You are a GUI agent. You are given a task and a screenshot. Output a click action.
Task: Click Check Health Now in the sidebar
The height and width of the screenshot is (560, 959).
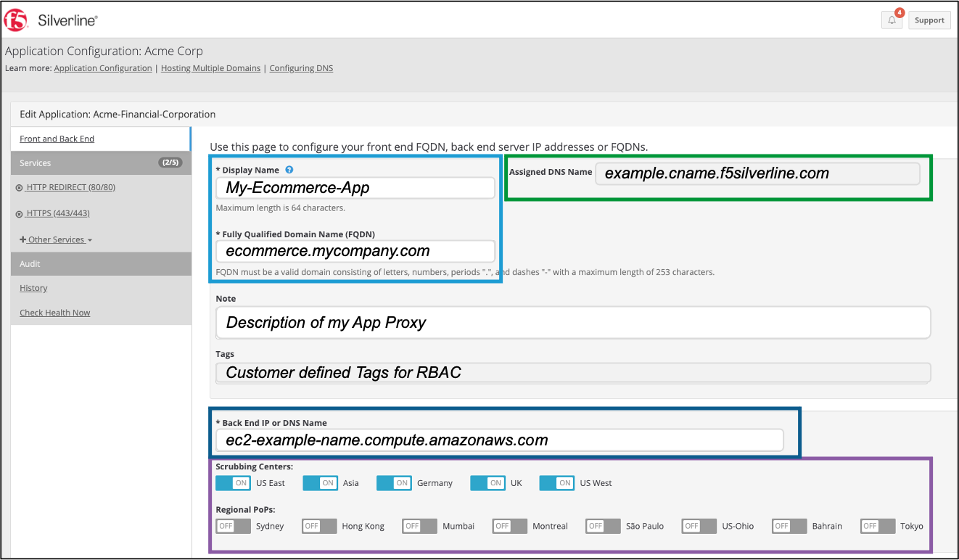(x=54, y=312)
